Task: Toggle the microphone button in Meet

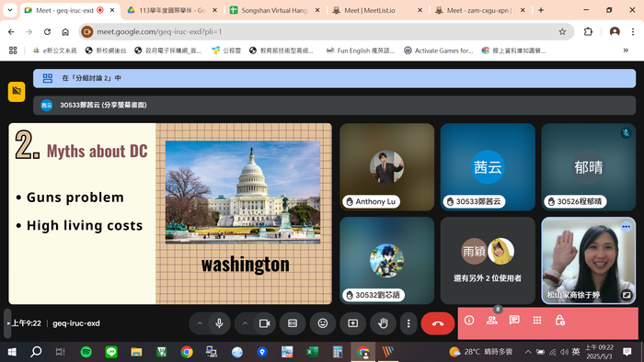Action: [x=219, y=323]
